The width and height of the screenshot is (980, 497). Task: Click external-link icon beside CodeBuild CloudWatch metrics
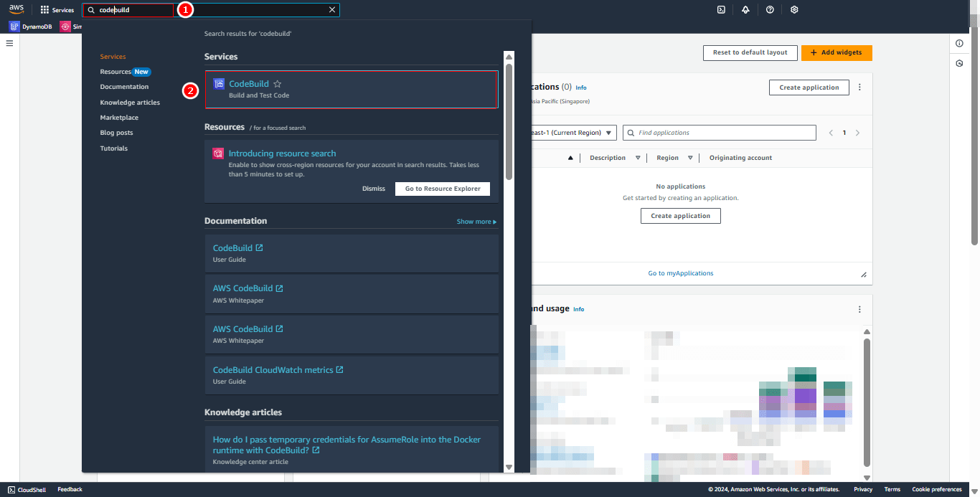[340, 370]
